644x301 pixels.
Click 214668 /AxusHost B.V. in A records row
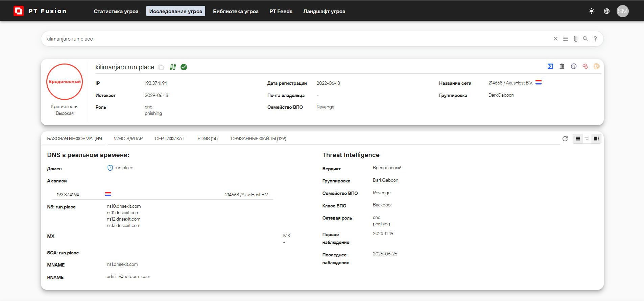[247, 195]
